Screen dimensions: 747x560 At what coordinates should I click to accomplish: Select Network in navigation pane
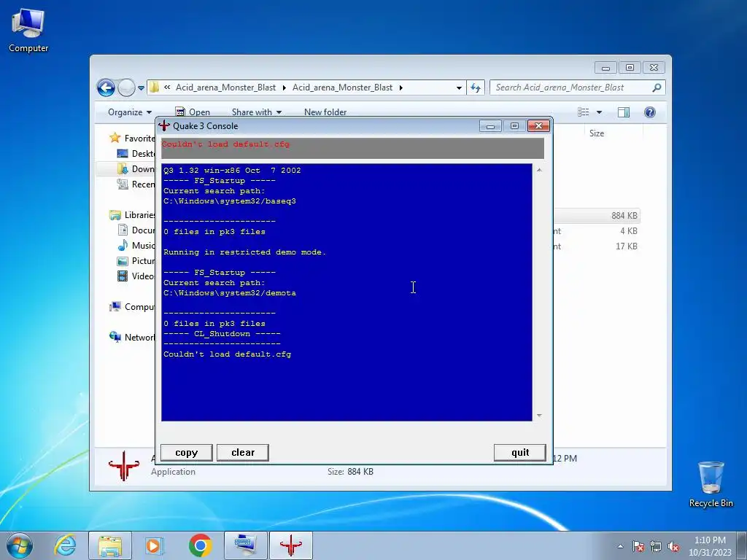132,337
